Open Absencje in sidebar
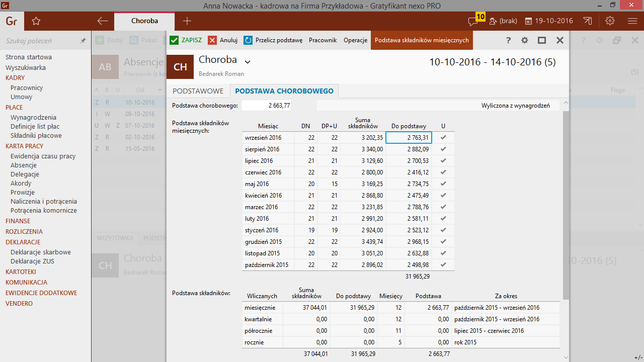Viewport: 644px width, 362px height. coord(24,165)
